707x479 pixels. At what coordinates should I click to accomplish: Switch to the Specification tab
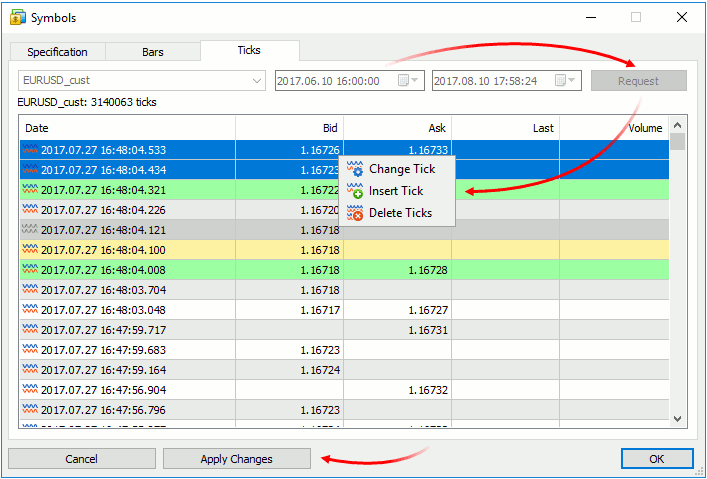pyautogui.click(x=57, y=52)
